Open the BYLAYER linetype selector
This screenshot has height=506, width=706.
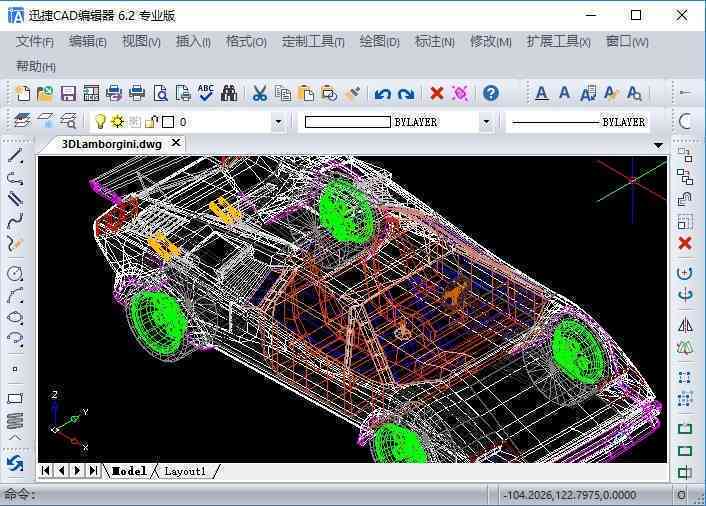[578, 122]
